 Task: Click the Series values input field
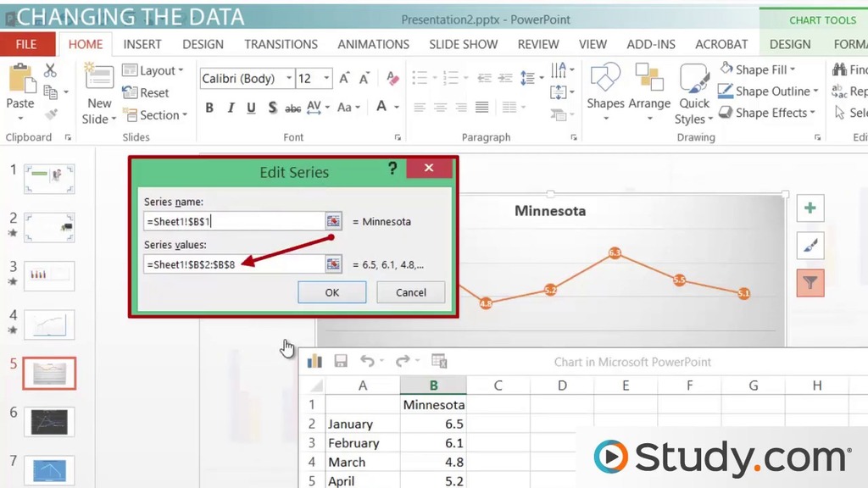click(x=234, y=264)
